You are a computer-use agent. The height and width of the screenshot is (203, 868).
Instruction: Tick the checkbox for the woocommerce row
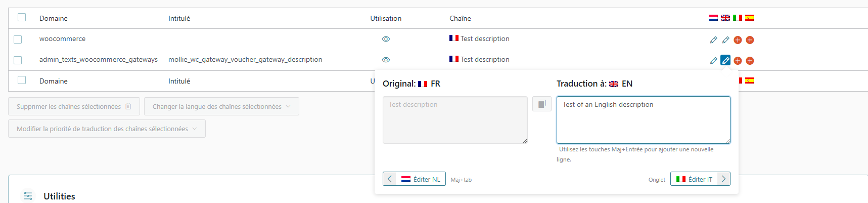pyautogui.click(x=18, y=39)
